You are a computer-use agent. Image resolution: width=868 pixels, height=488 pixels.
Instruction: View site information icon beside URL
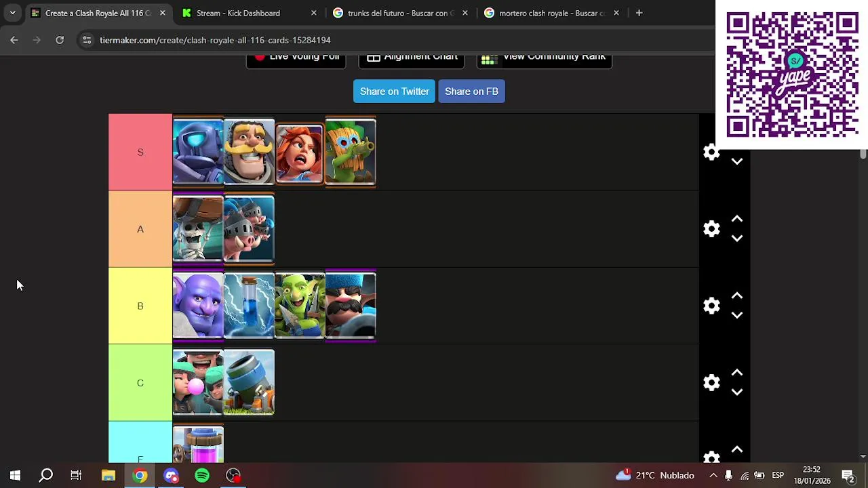click(x=87, y=40)
